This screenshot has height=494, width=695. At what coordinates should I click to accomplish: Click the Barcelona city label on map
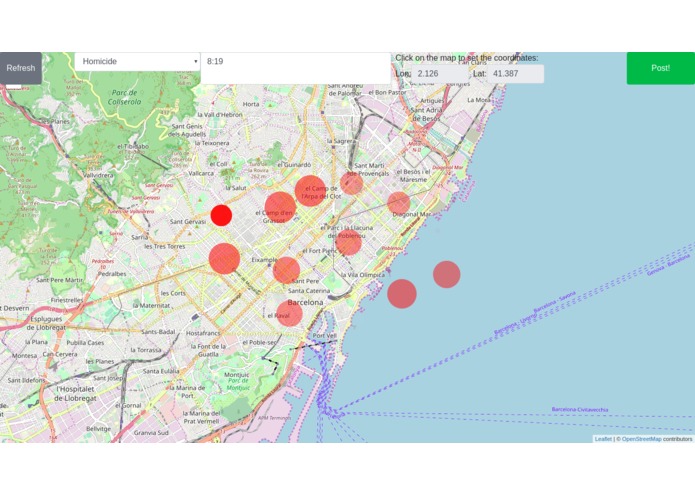pyautogui.click(x=305, y=303)
